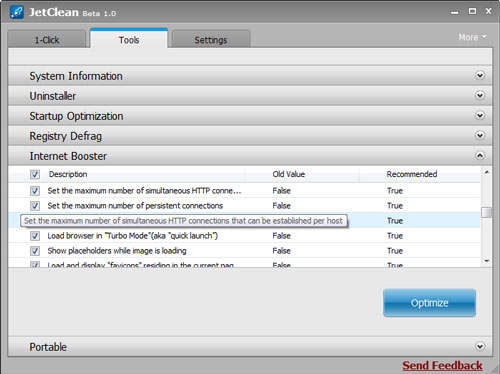This screenshot has width=500, height=374.
Task: Toggle the select-all checkbox beside Description
Action: point(35,174)
